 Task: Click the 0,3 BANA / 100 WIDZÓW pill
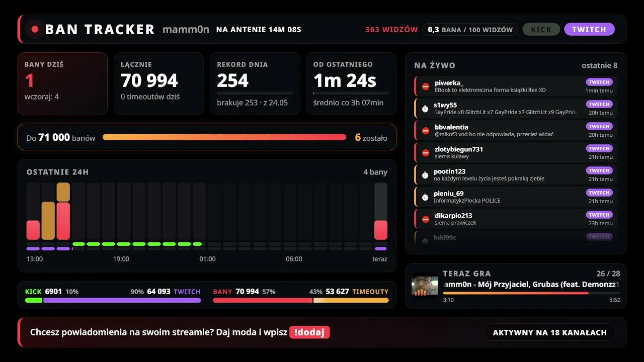470,29
